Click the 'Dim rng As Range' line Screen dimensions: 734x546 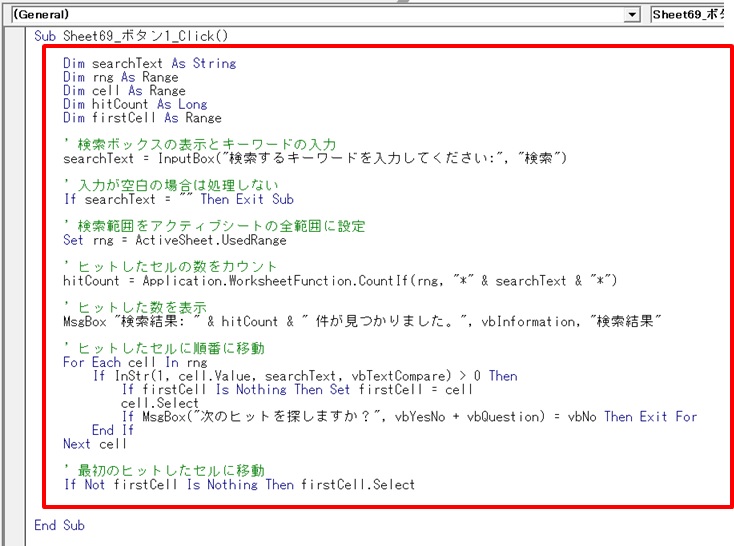tap(121, 77)
